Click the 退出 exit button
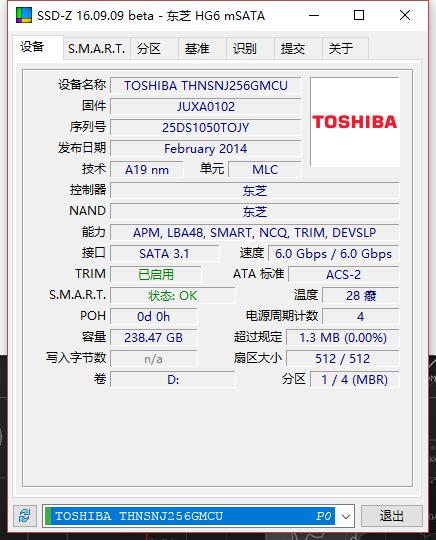Viewport: 436px width, 540px height. coord(392,516)
